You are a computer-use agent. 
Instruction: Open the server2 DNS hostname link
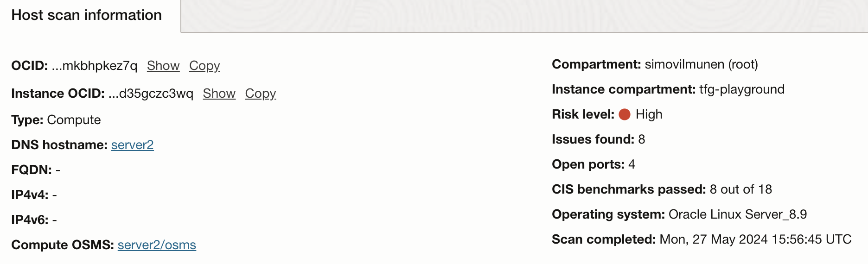[x=133, y=145]
